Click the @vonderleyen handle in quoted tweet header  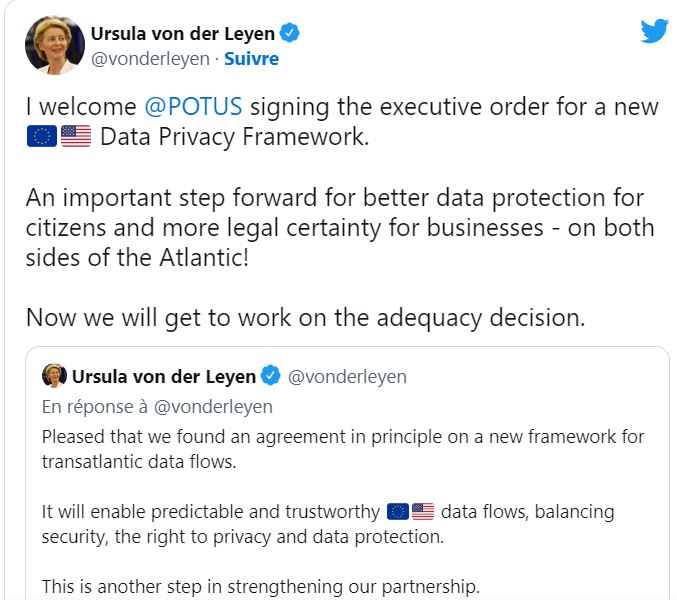pos(347,376)
